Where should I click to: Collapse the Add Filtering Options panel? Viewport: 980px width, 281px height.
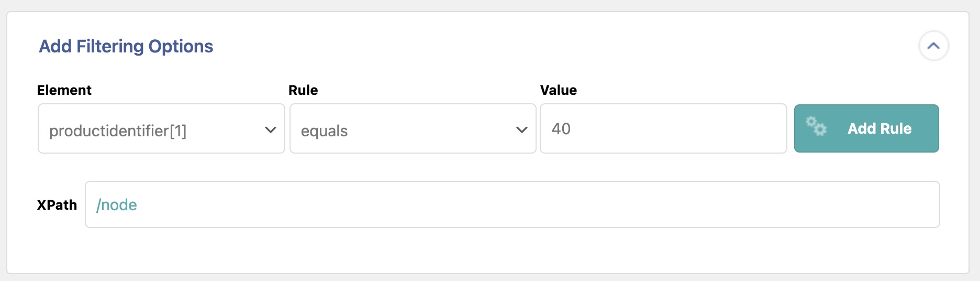[x=933, y=46]
